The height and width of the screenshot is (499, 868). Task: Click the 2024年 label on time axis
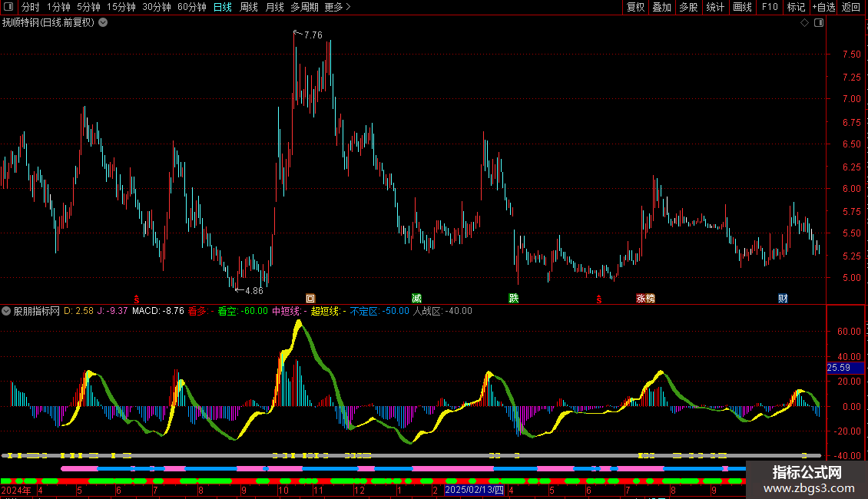pos(16,490)
